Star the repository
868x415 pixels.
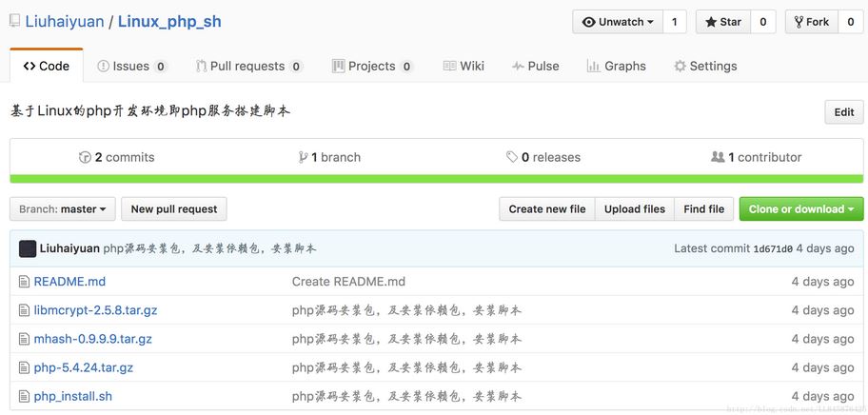click(723, 22)
